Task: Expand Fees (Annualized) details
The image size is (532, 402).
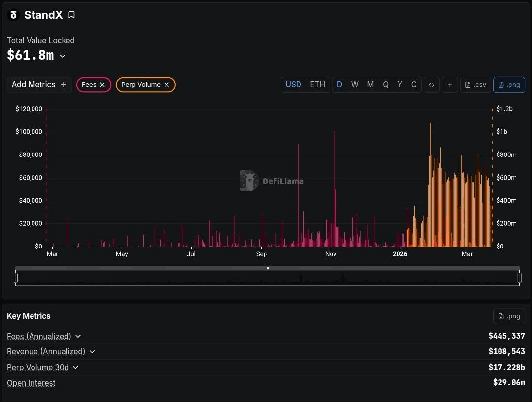Action: [x=78, y=336]
